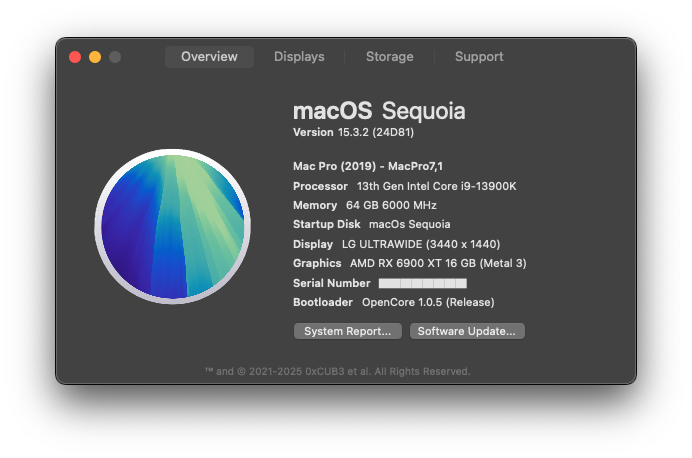Click the hidden Serial Number field
Viewport: 692px width, 458px height.
(x=423, y=283)
